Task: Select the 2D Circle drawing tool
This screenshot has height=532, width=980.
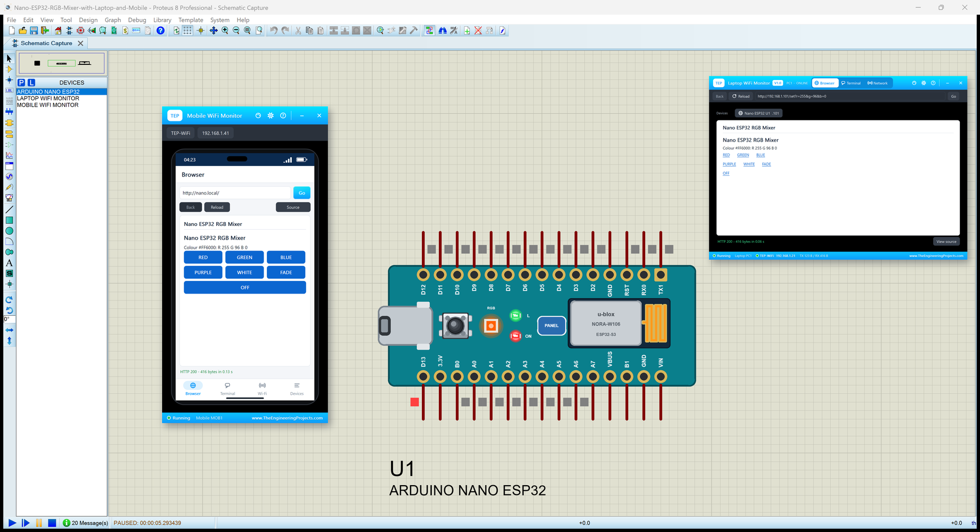Action: click(x=9, y=231)
